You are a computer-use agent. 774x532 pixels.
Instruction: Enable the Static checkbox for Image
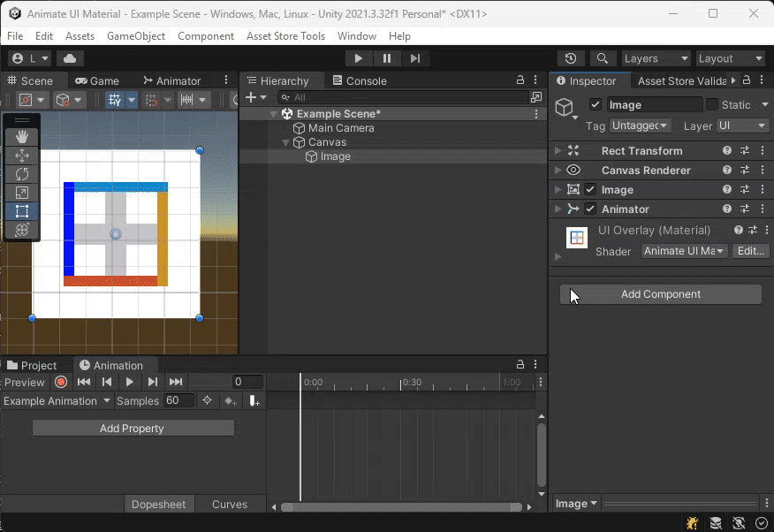click(711, 104)
